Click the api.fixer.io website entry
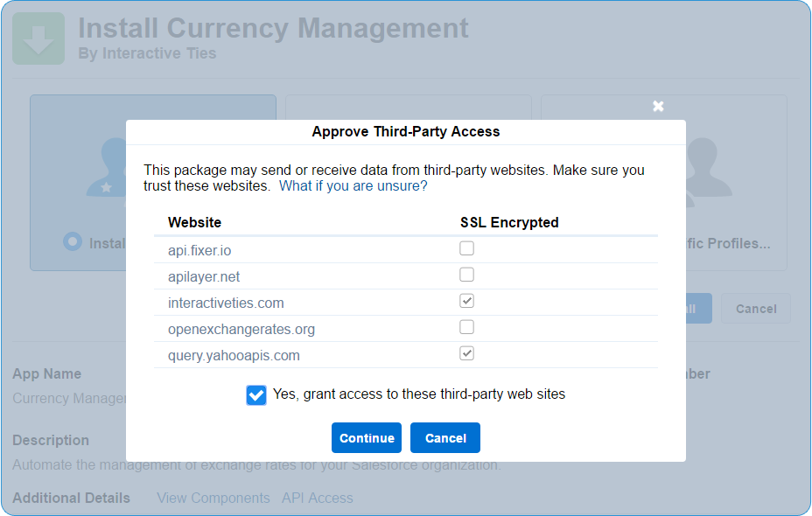 [x=199, y=250]
